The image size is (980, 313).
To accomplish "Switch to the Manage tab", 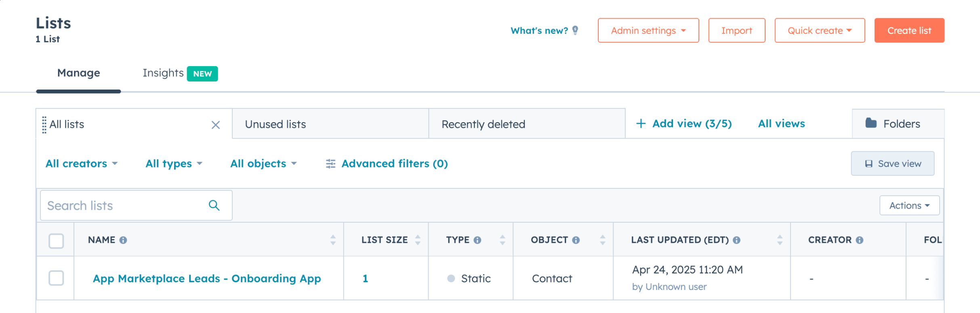I will tap(78, 73).
